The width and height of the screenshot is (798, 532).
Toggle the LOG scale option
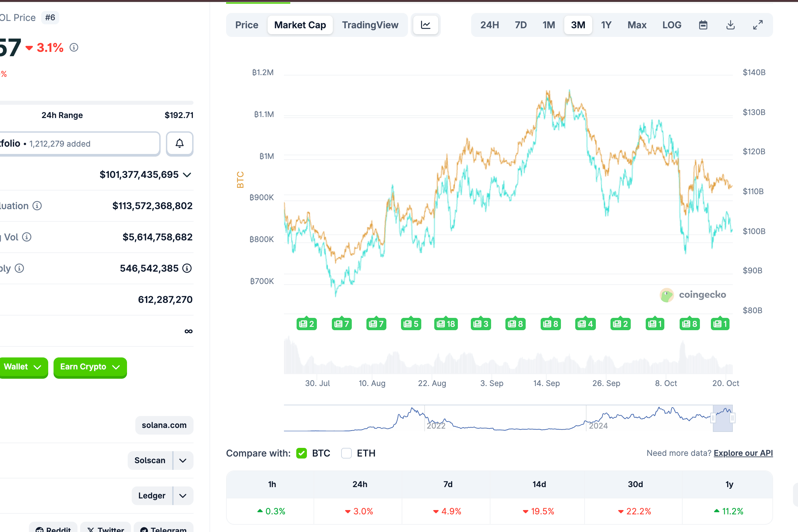coord(671,25)
